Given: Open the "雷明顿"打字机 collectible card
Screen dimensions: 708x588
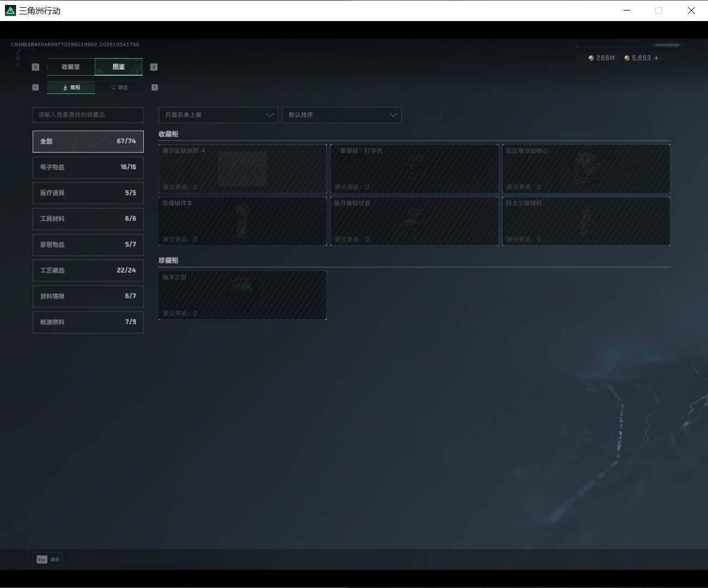Looking at the screenshot, I should tap(414, 169).
